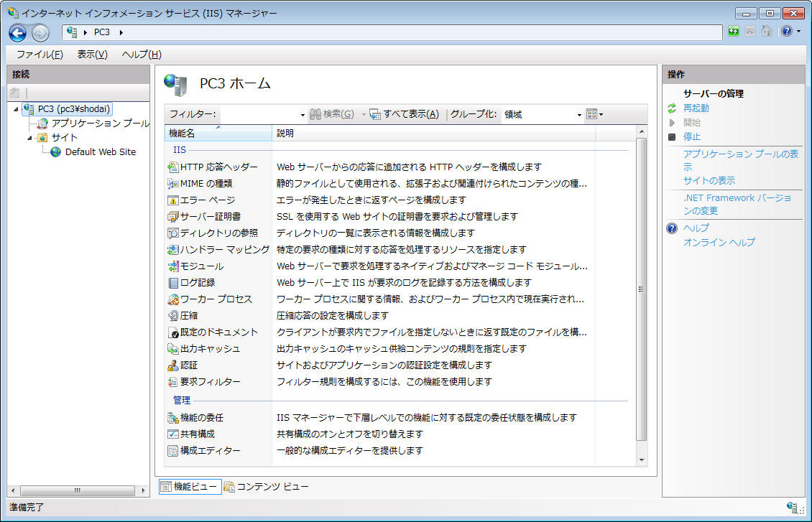812x522 pixels.
Task: Click the 再起動 restart server icon
Action: tap(672, 108)
